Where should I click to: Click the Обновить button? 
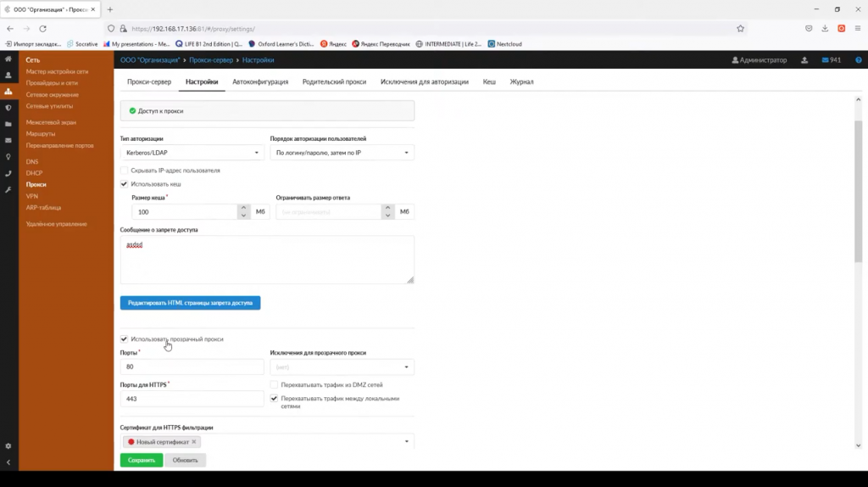(185, 460)
